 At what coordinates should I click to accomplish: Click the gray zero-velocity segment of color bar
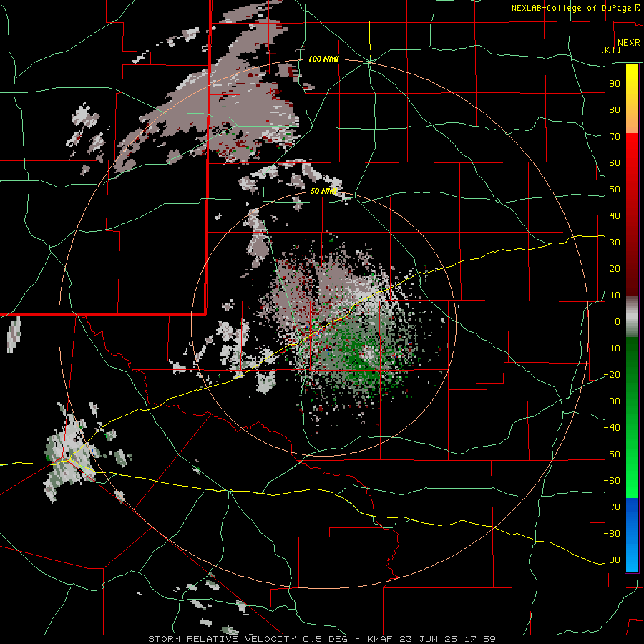(632, 317)
